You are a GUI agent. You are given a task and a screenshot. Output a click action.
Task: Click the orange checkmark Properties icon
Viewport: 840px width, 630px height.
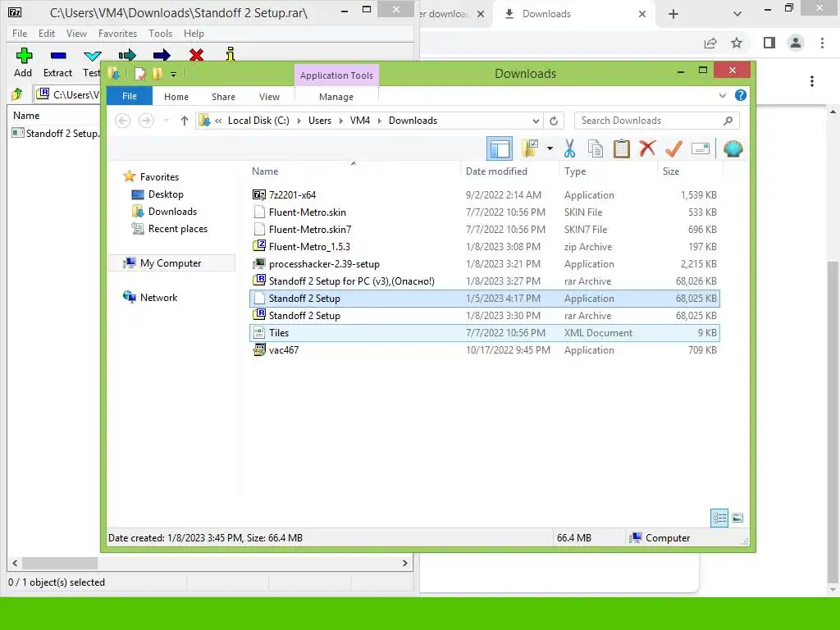tap(673, 148)
